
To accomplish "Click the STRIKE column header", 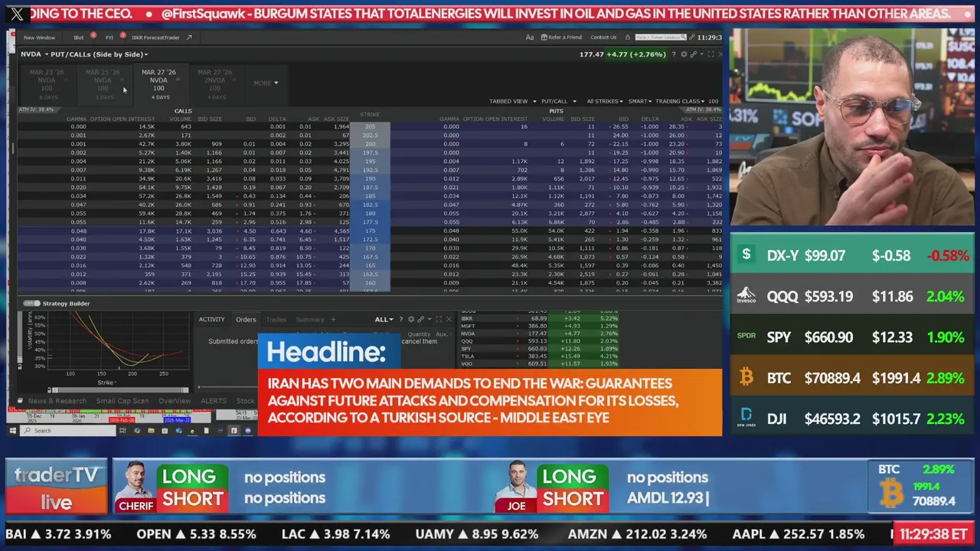I will pyautogui.click(x=370, y=115).
